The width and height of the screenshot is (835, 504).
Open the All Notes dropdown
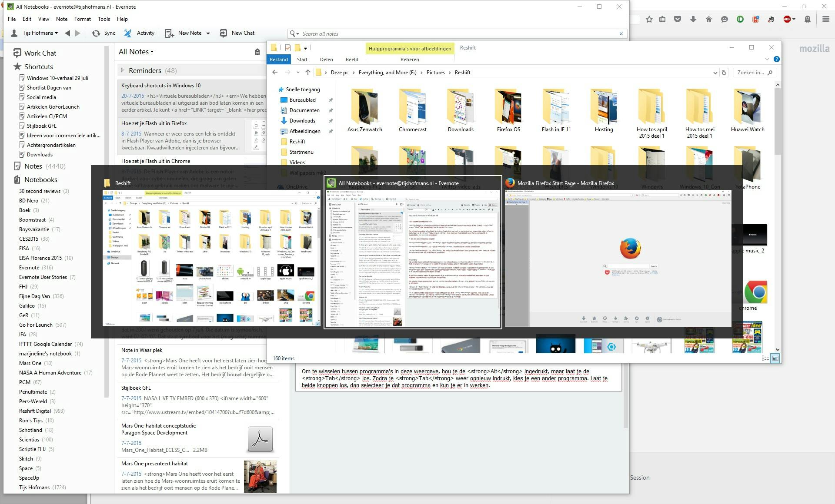coord(136,51)
